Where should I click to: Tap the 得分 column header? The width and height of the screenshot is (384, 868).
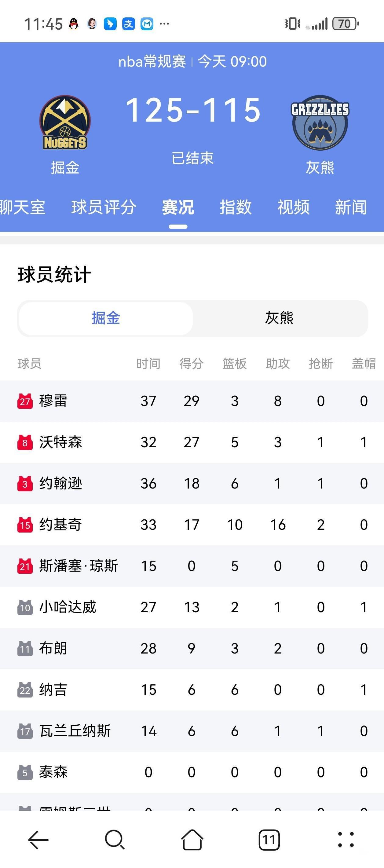[x=191, y=364]
